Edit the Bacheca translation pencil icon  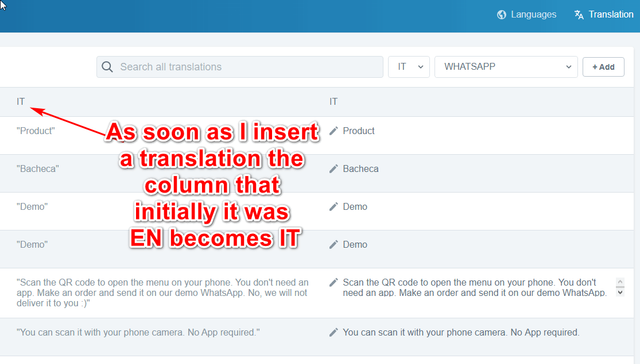point(333,169)
